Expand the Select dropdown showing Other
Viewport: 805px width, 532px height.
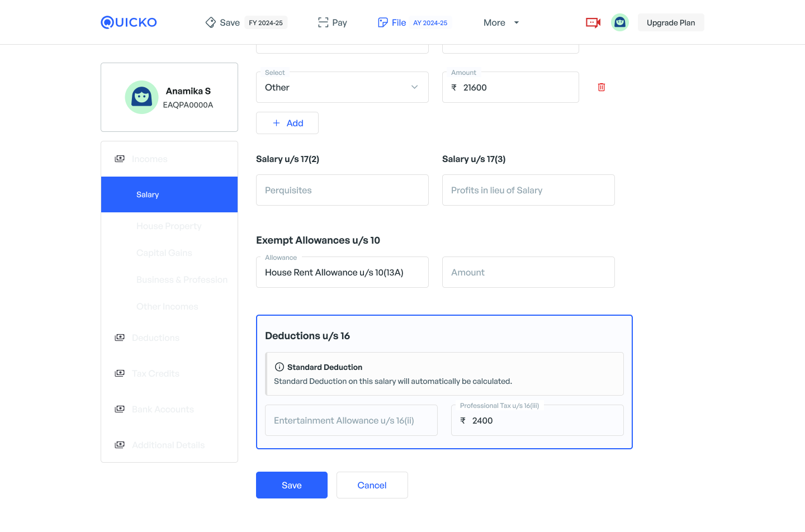(x=342, y=87)
